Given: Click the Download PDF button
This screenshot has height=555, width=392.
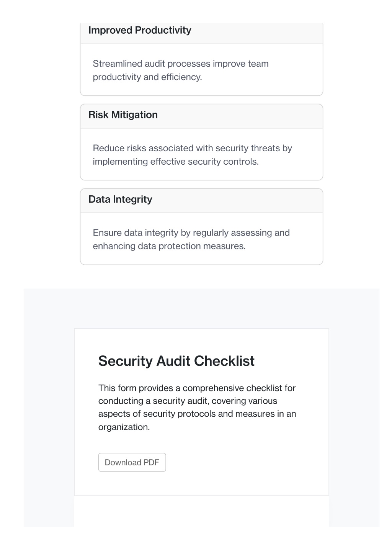Looking at the screenshot, I should click(x=132, y=462).
